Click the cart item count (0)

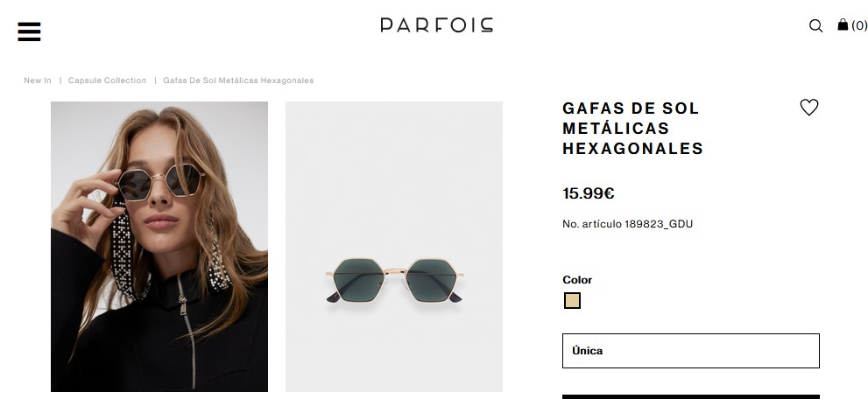tap(859, 25)
